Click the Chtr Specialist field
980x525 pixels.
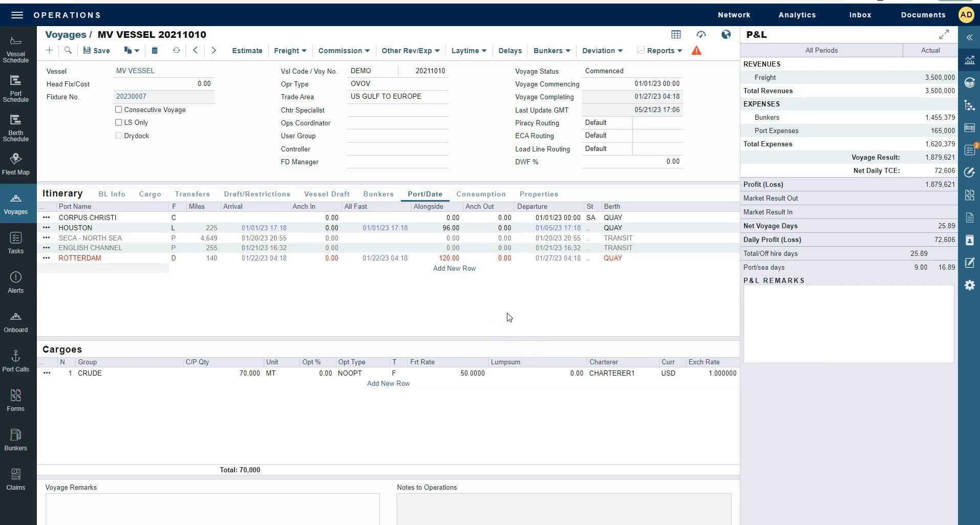click(397, 110)
